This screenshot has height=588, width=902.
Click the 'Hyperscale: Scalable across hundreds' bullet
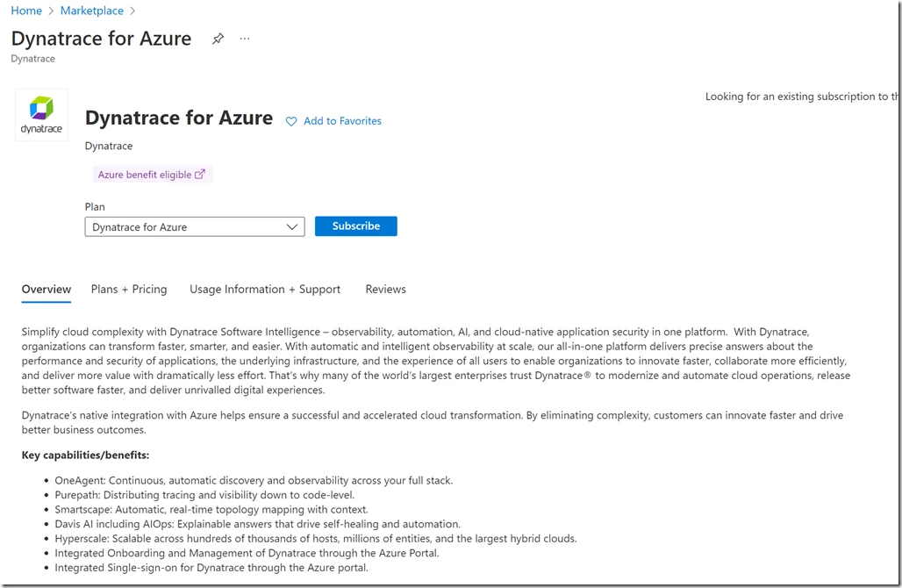point(316,539)
